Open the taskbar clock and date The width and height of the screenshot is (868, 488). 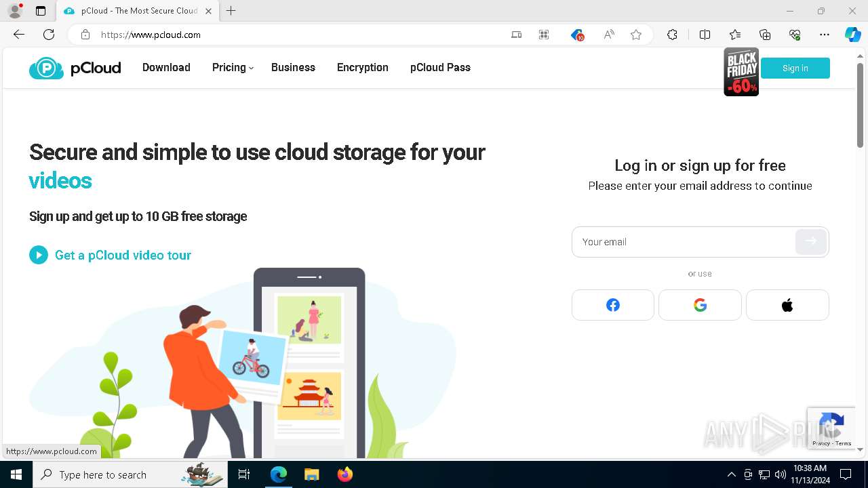point(809,474)
